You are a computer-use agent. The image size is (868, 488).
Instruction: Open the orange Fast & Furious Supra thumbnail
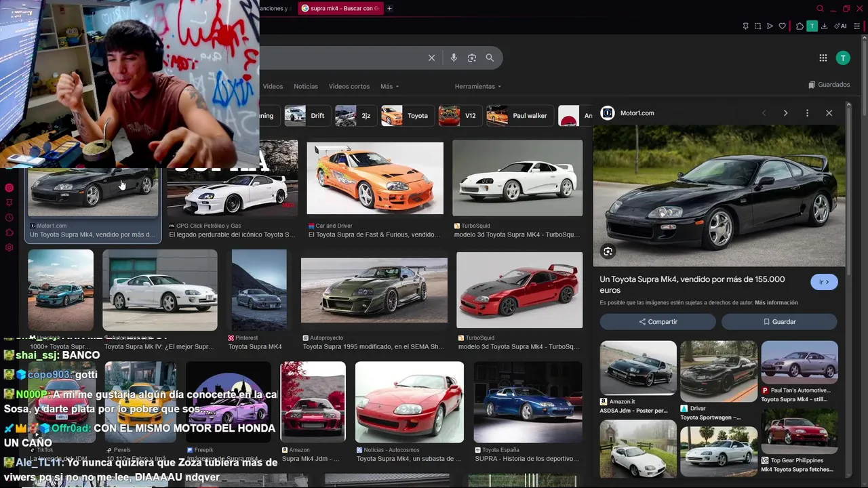[375, 178]
